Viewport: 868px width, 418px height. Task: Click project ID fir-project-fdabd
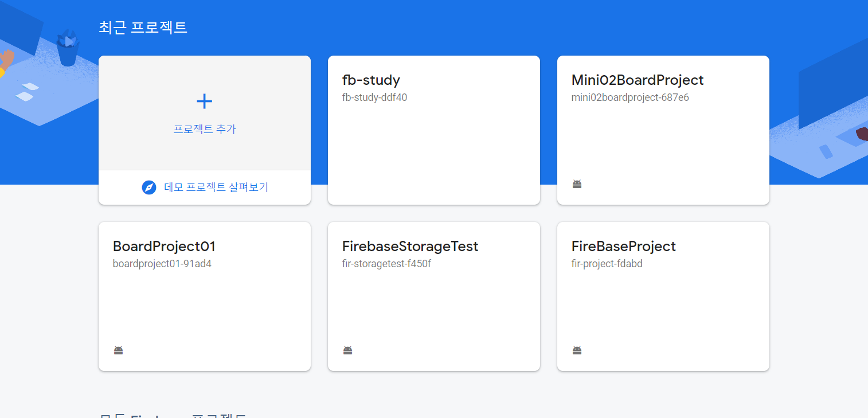pos(607,264)
